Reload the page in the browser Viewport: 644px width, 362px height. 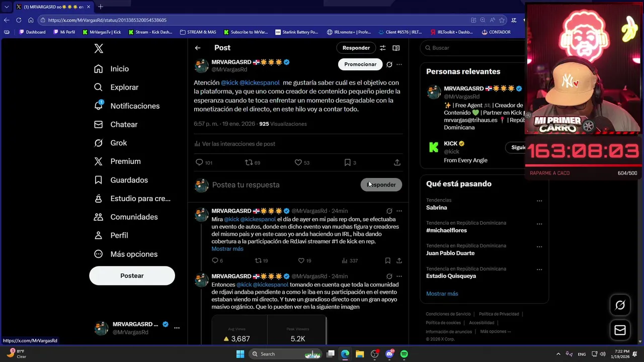tap(19, 20)
